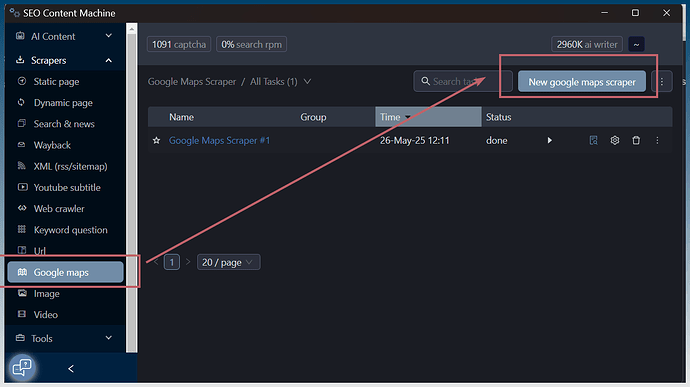Open settings gear for Google Maps Scraper #1
This screenshot has height=387, width=690.
615,140
